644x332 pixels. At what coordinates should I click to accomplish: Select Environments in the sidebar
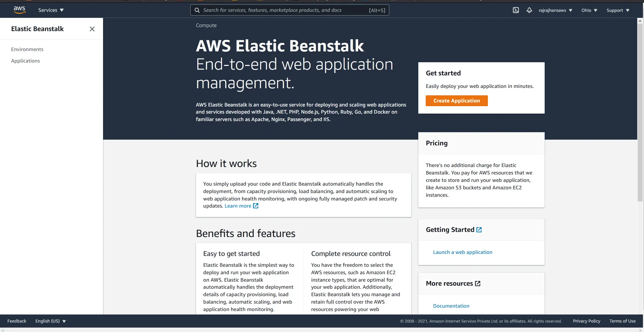(x=27, y=49)
